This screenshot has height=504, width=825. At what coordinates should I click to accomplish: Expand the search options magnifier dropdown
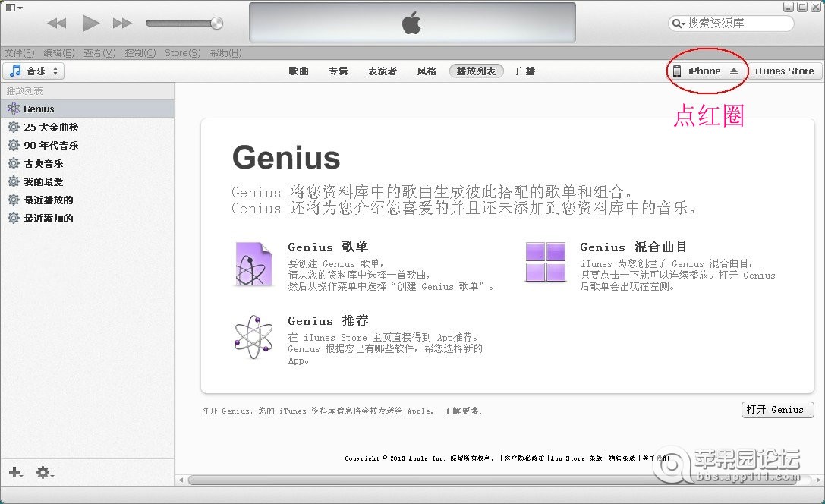click(x=678, y=24)
